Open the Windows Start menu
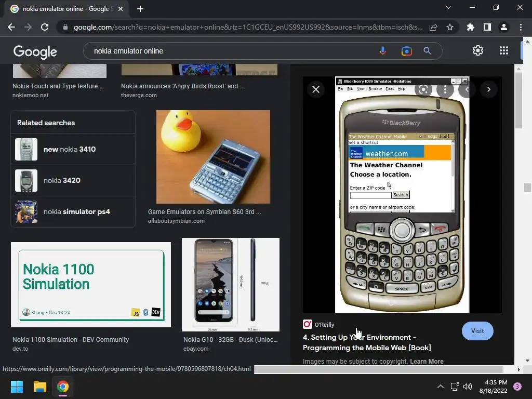The image size is (532, 399). click(17, 387)
